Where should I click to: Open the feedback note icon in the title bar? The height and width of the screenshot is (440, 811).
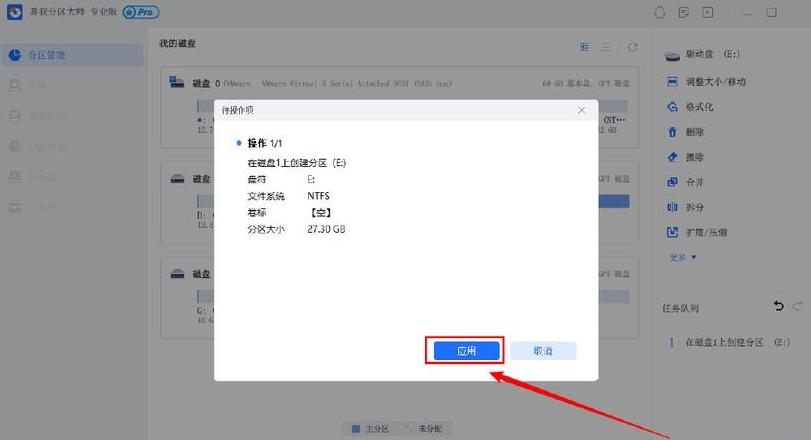(x=684, y=12)
